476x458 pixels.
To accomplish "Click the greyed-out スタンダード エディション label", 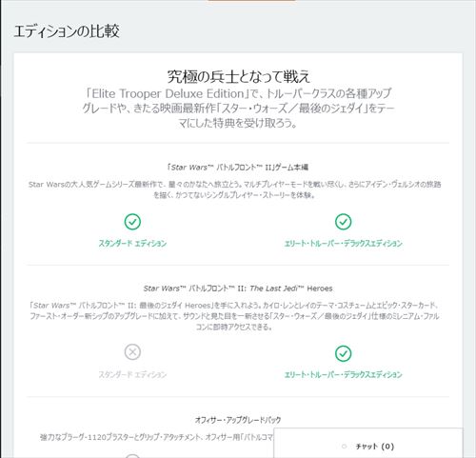I will 132,374.
